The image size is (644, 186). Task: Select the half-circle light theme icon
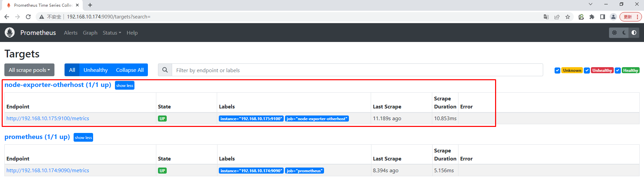[x=634, y=33]
